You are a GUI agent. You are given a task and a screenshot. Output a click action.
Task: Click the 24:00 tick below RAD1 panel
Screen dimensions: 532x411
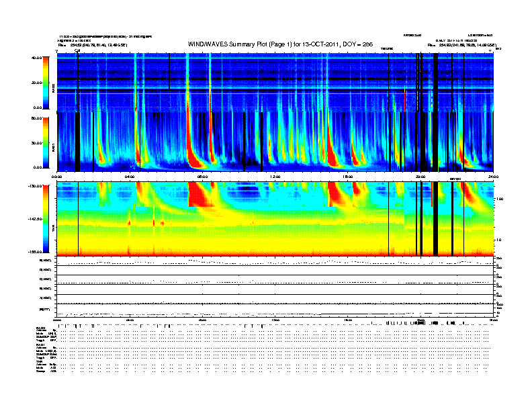click(493, 177)
